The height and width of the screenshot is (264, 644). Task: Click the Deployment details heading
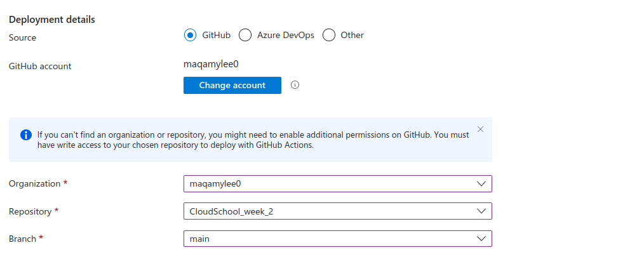[51, 19]
